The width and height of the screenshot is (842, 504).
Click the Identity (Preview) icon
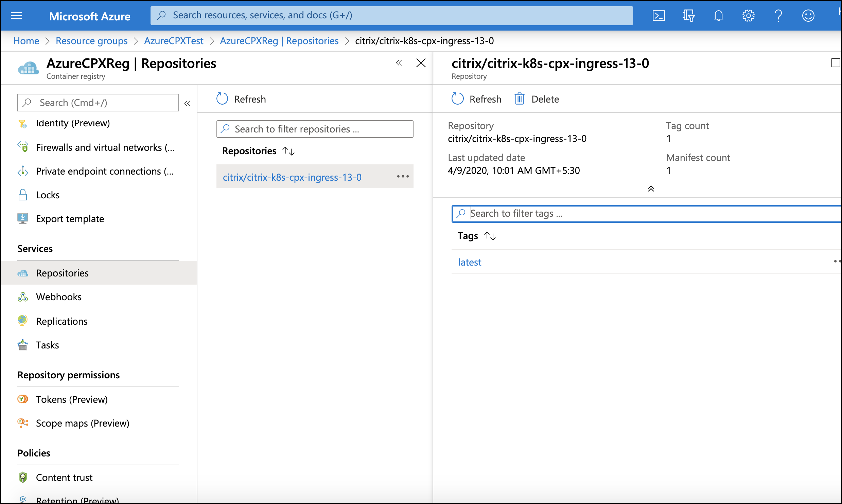point(23,124)
